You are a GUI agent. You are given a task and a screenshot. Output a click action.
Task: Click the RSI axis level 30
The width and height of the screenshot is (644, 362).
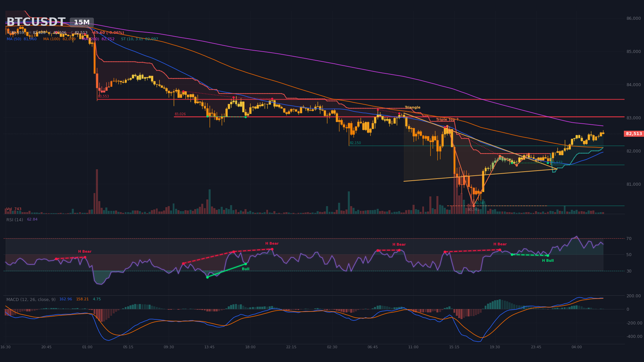pos(629,271)
